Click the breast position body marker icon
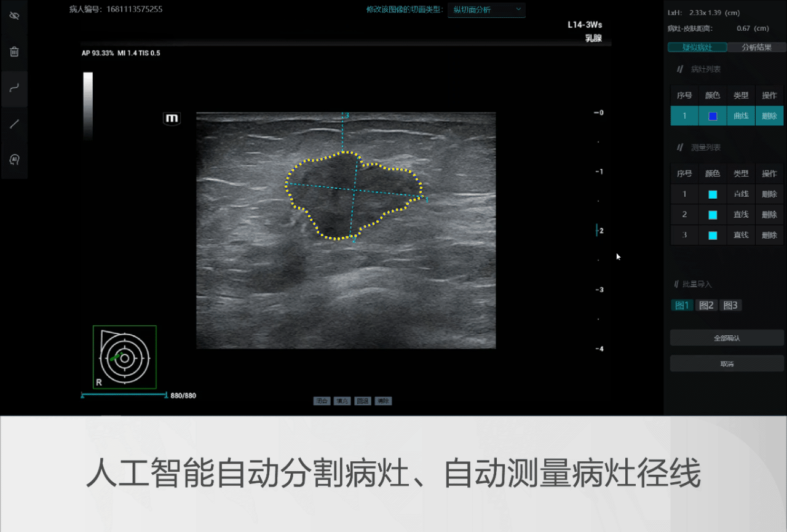The height and width of the screenshot is (532, 787). click(x=125, y=357)
